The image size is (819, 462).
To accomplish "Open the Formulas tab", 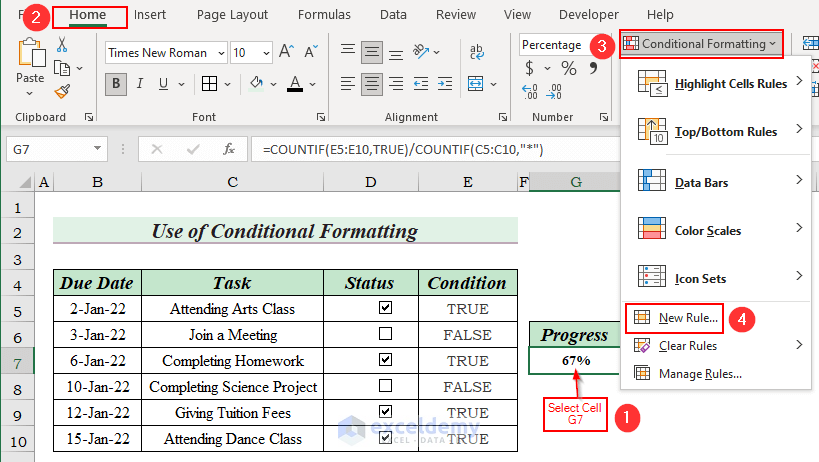I will point(324,15).
